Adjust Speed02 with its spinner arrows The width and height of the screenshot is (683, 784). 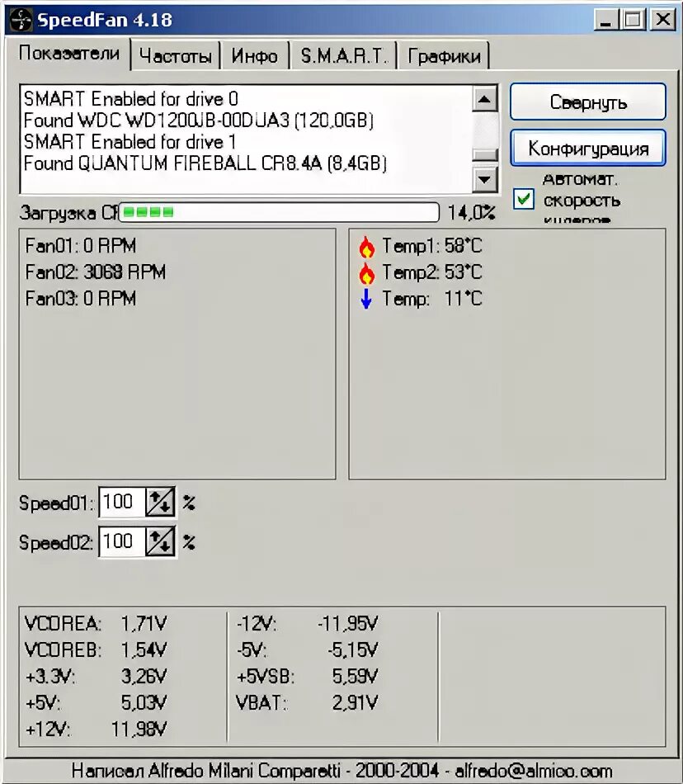pos(160,541)
